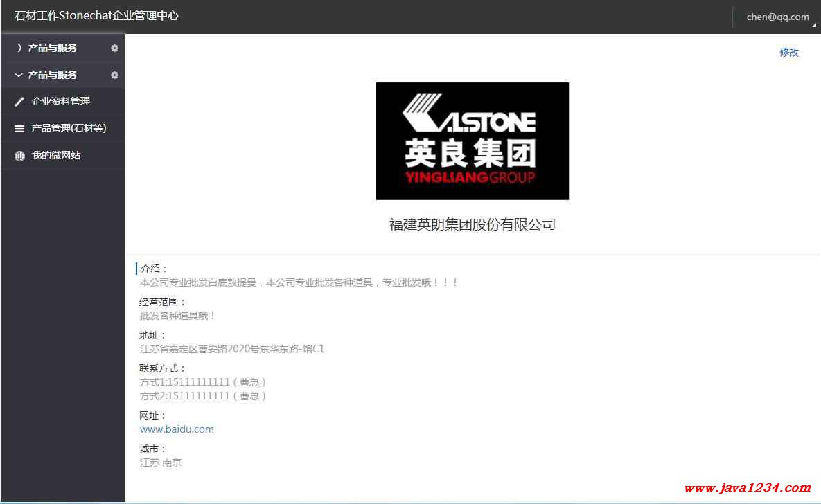Click the 介绍 section heading
This screenshot has width=821, height=504.
pyautogui.click(x=154, y=269)
